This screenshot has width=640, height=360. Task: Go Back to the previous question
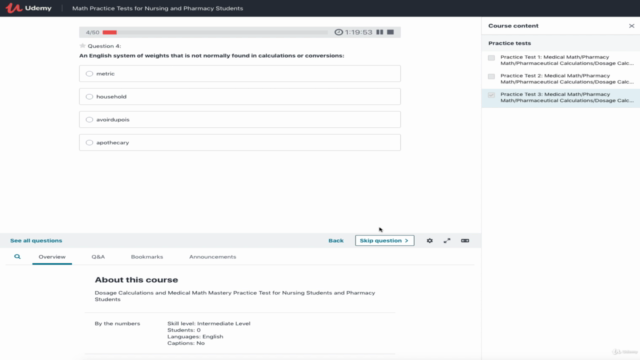point(336,240)
